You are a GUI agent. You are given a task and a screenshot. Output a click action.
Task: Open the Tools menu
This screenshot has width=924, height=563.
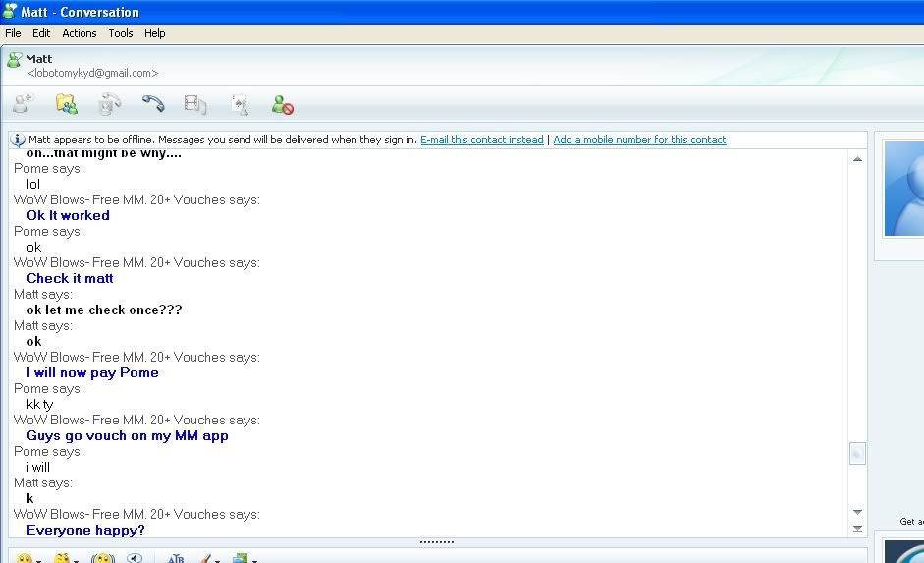click(120, 33)
